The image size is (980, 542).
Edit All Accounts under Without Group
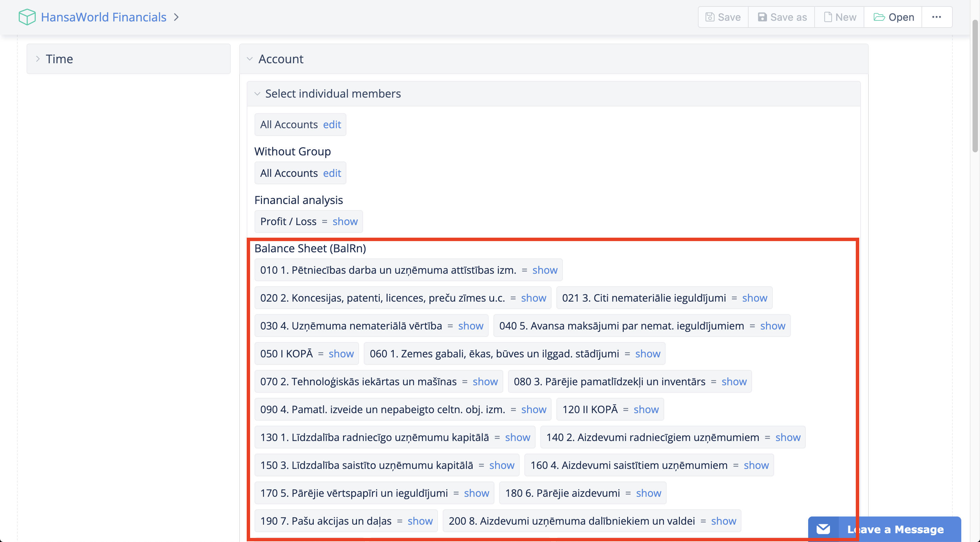click(332, 173)
